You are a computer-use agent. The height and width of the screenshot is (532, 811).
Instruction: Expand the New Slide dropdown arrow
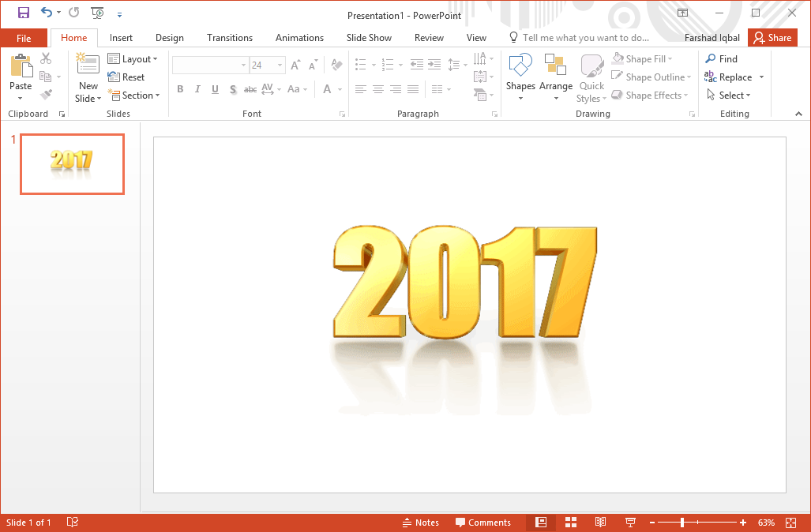(99, 99)
